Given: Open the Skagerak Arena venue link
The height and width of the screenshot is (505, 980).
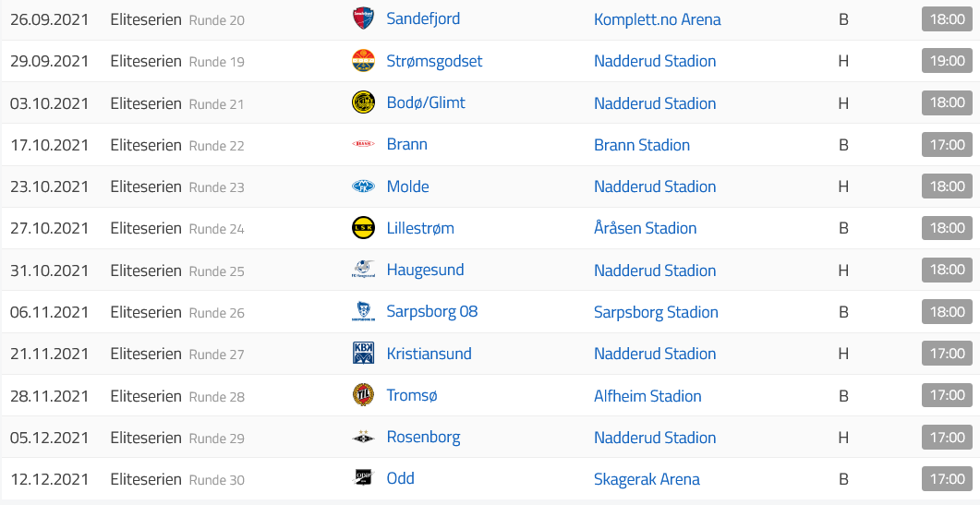Looking at the screenshot, I should point(647,479).
